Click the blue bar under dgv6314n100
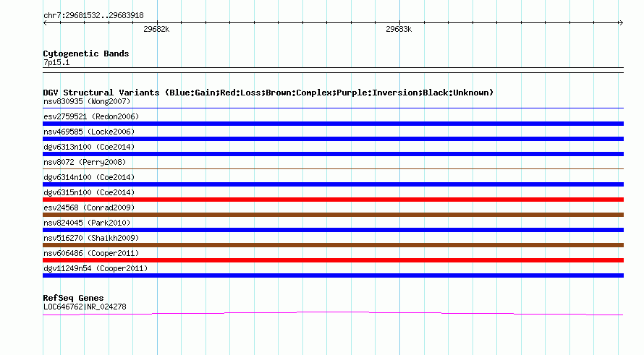Image resolution: width=644 pixels, height=355 pixels. click(x=333, y=184)
